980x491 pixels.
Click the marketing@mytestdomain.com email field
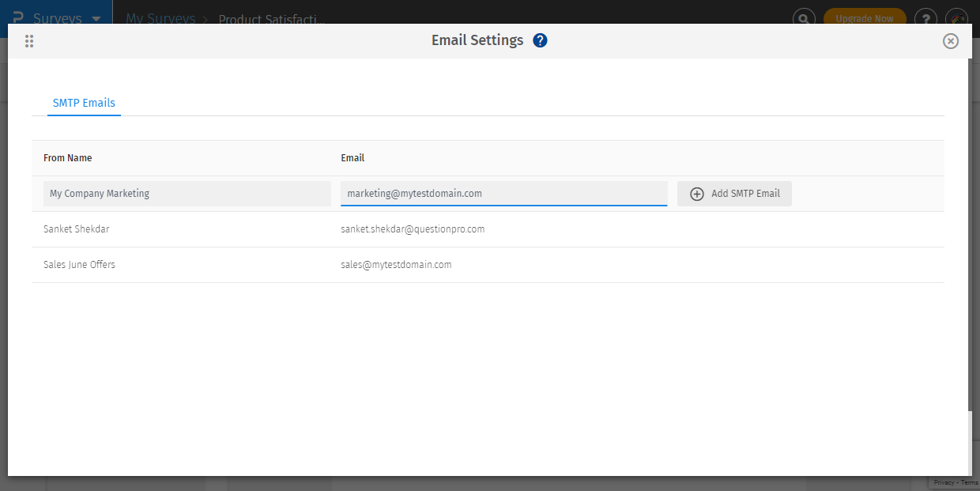(x=503, y=194)
